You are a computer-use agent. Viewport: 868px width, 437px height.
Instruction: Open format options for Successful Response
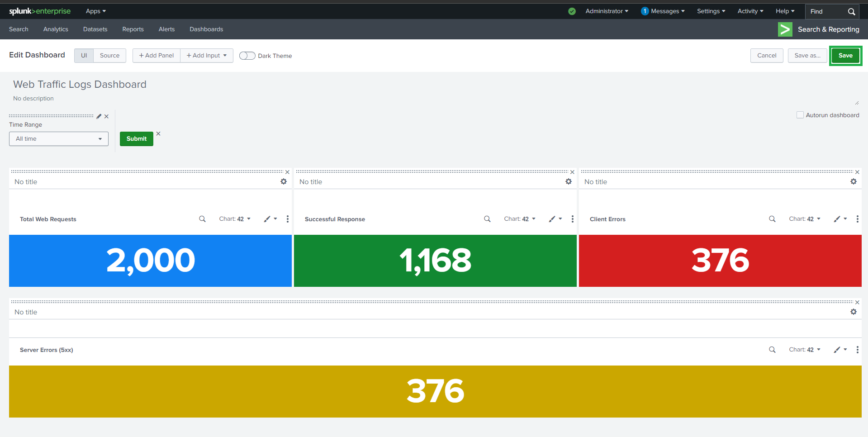click(555, 219)
